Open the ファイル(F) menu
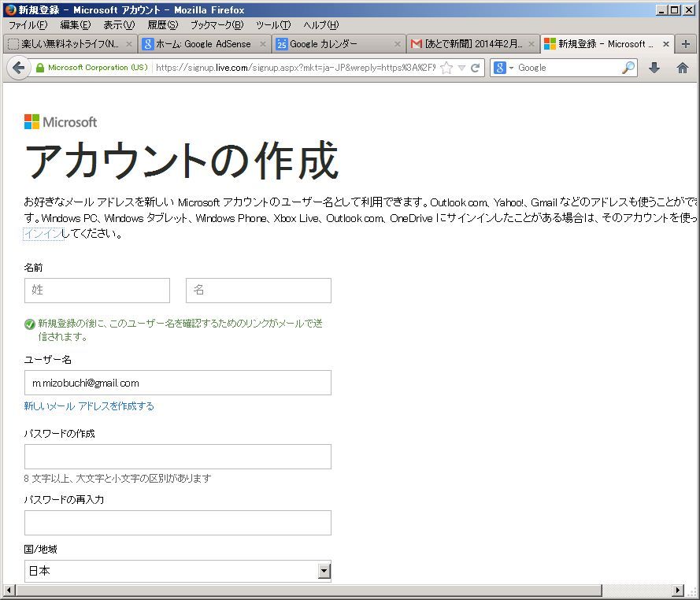Screen dimensions: 700x600 click(x=28, y=25)
